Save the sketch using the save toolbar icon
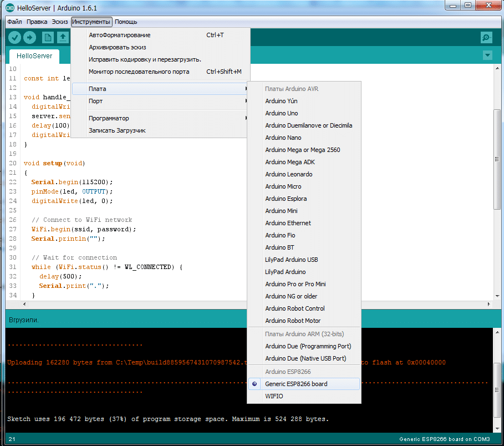 pyautogui.click(x=79, y=37)
